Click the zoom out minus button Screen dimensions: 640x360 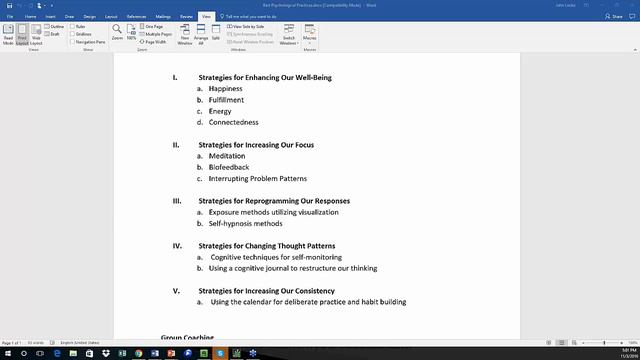pyautogui.click(x=583, y=343)
